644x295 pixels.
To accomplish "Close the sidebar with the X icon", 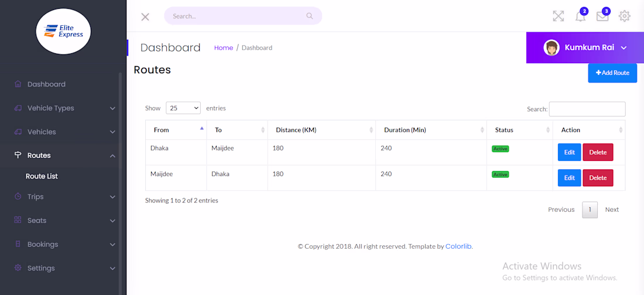I will (x=145, y=16).
